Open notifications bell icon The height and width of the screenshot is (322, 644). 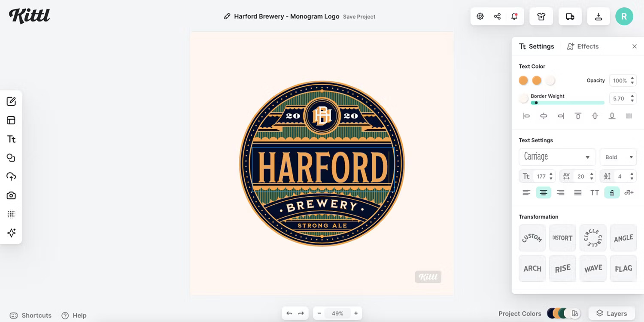point(514,16)
